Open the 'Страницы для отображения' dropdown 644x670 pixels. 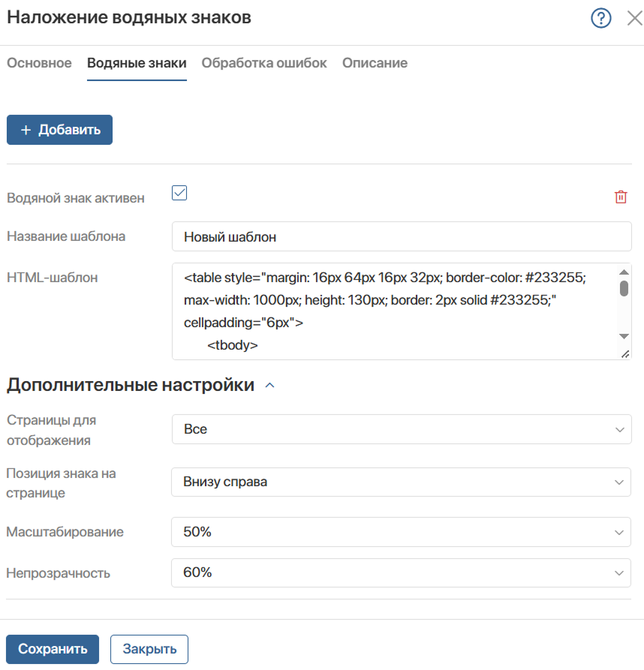coord(402,429)
